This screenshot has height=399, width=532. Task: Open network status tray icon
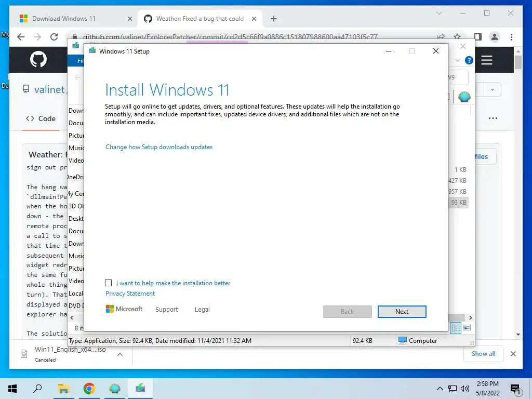pyautogui.click(x=453, y=389)
